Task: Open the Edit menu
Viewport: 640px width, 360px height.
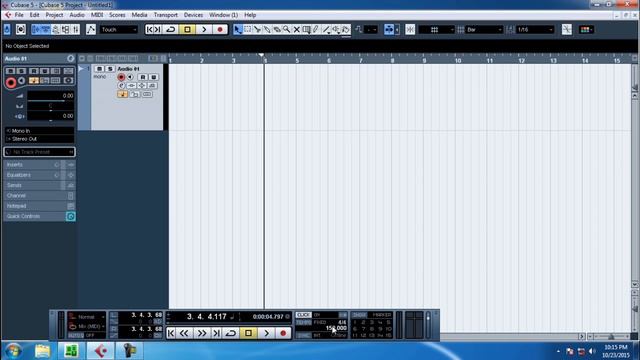Action: click(34, 15)
